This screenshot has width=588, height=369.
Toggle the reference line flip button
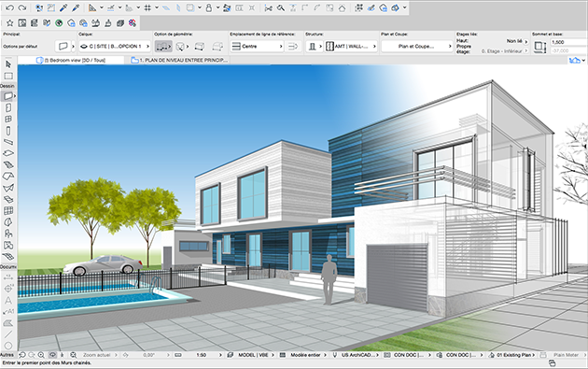pos(292,46)
